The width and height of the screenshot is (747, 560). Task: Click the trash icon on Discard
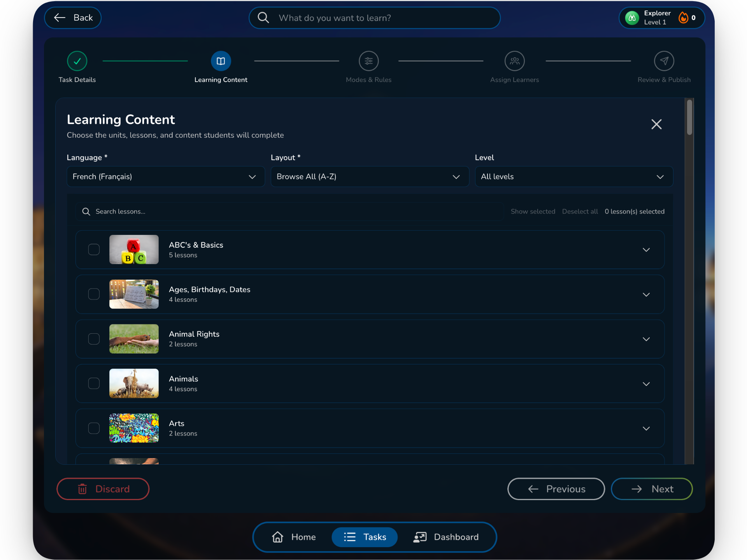pyautogui.click(x=82, y=489)
